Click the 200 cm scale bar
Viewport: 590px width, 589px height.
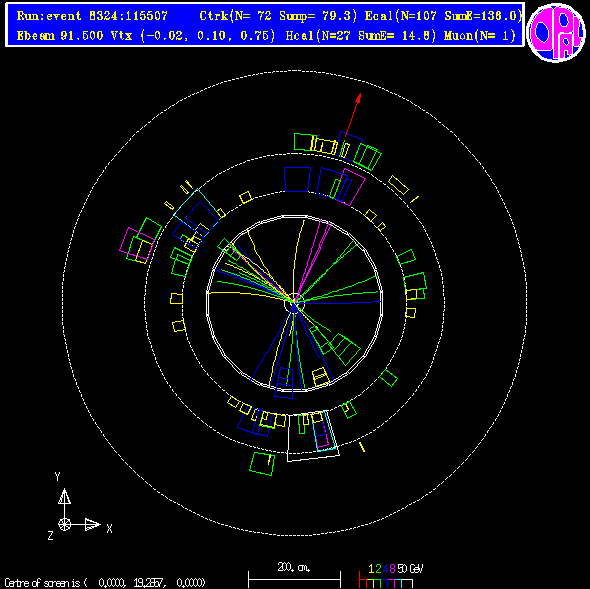[x=294, y=579]
